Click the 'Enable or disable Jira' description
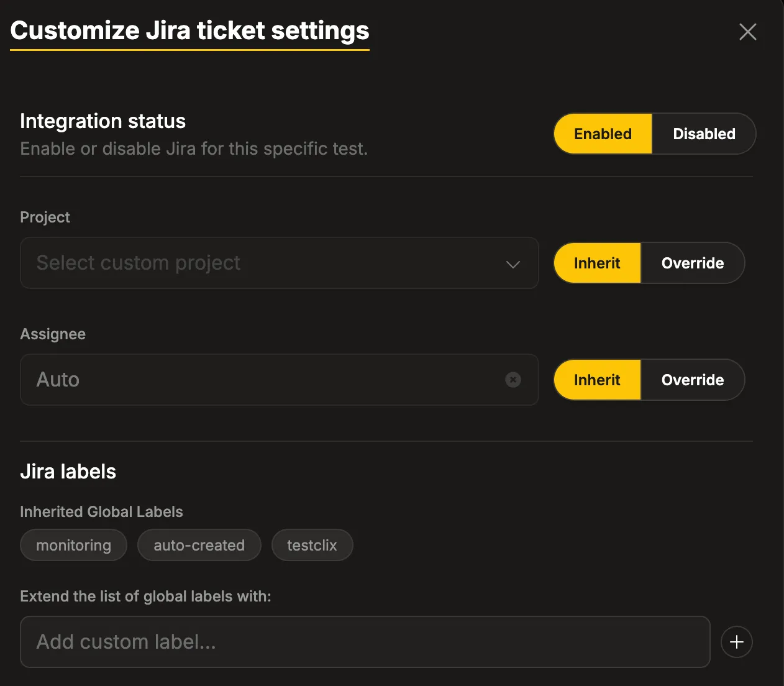Image resolution: width=784 pixels, height=686 pixels. click(194, 149)
